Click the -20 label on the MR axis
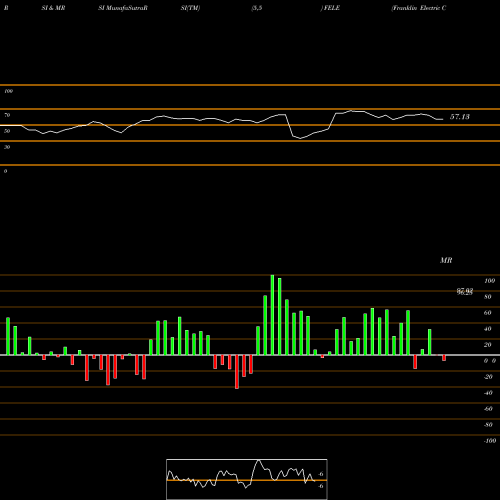Screen dimensions: 500x500 (488, 377)
